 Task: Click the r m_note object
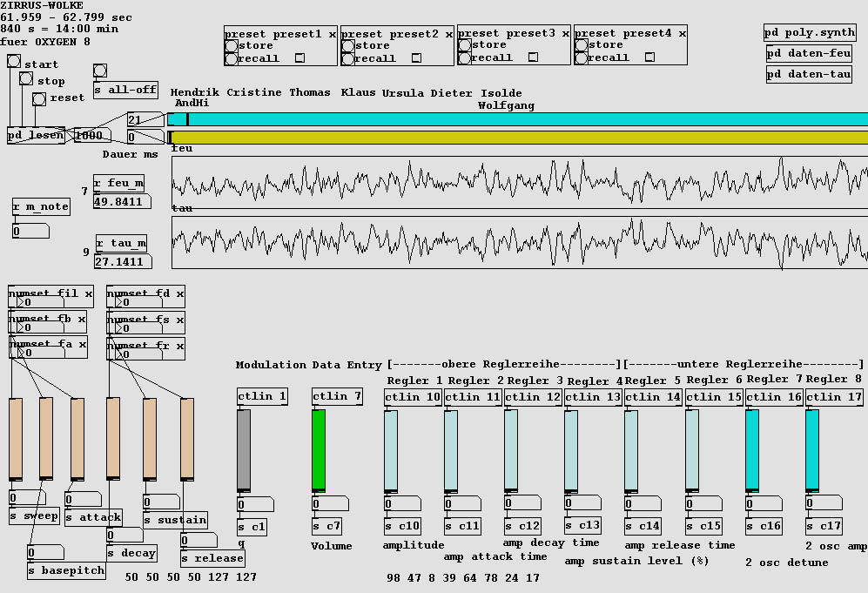tap(42, 207)
